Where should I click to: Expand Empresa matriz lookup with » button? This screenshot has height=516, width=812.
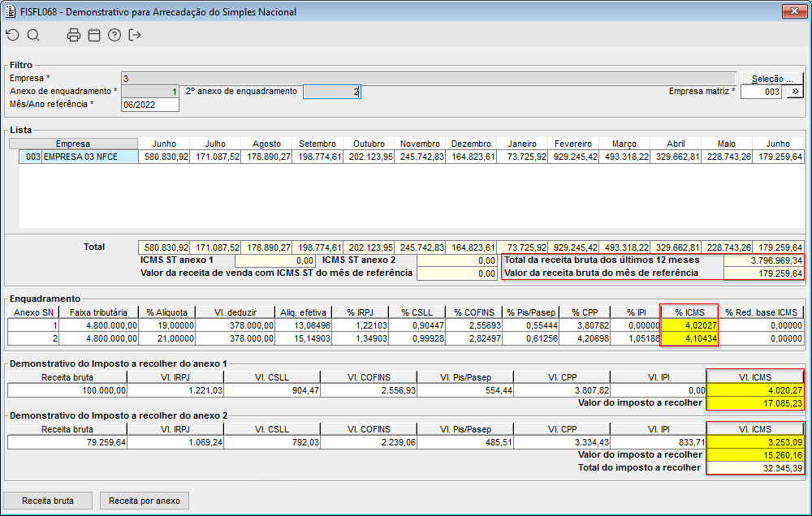793,92
